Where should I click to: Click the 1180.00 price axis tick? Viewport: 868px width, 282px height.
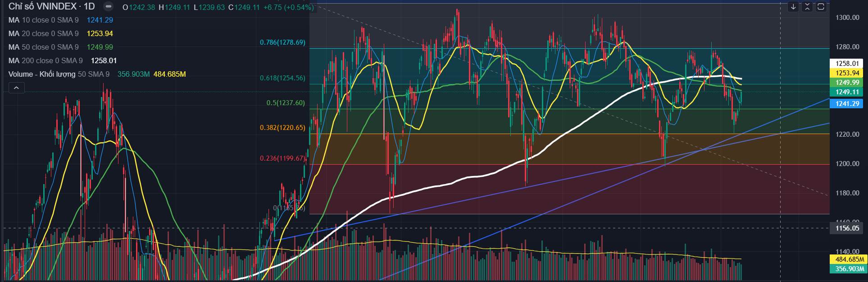848,193
